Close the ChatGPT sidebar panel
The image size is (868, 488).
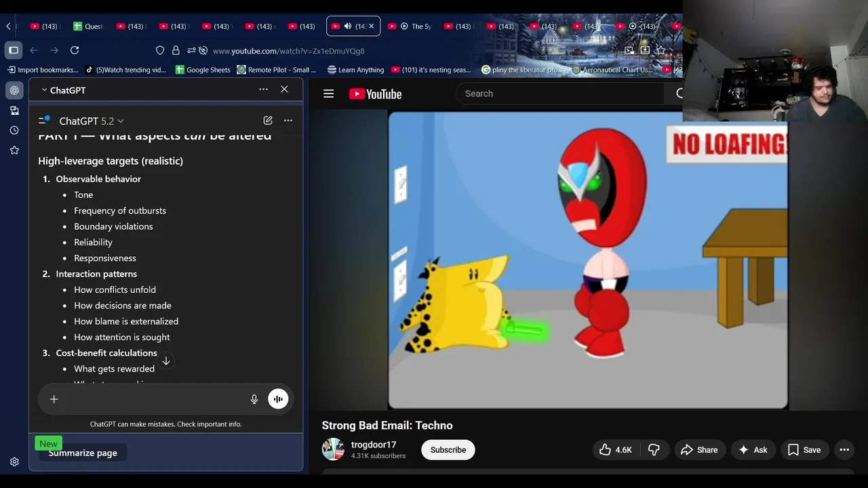point(284,89)
